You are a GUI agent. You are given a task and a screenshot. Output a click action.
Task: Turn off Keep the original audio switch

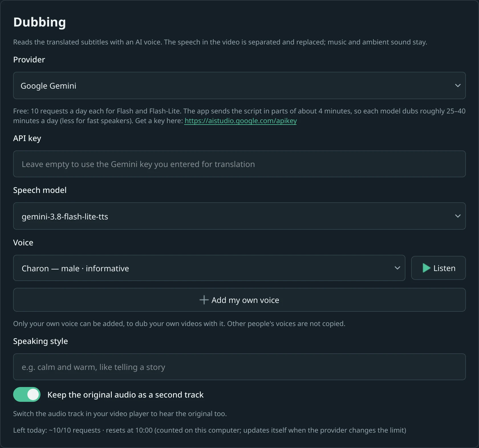coord(27,394)
